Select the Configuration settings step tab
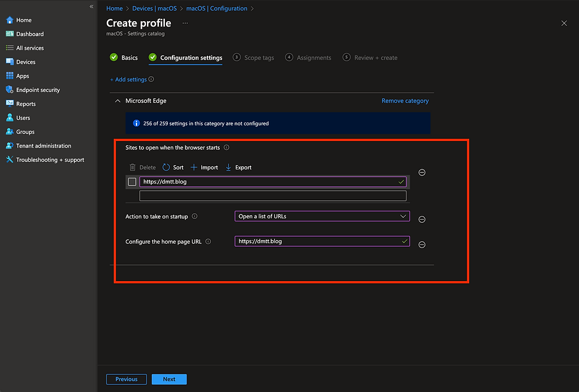The image size is (579, 392). click(x=186, y=58)
